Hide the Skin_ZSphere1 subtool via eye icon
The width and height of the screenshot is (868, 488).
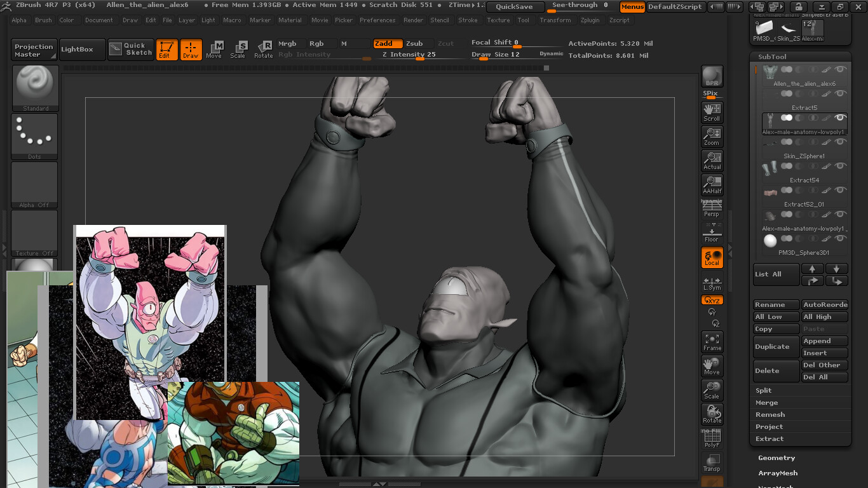click(841, 142)
